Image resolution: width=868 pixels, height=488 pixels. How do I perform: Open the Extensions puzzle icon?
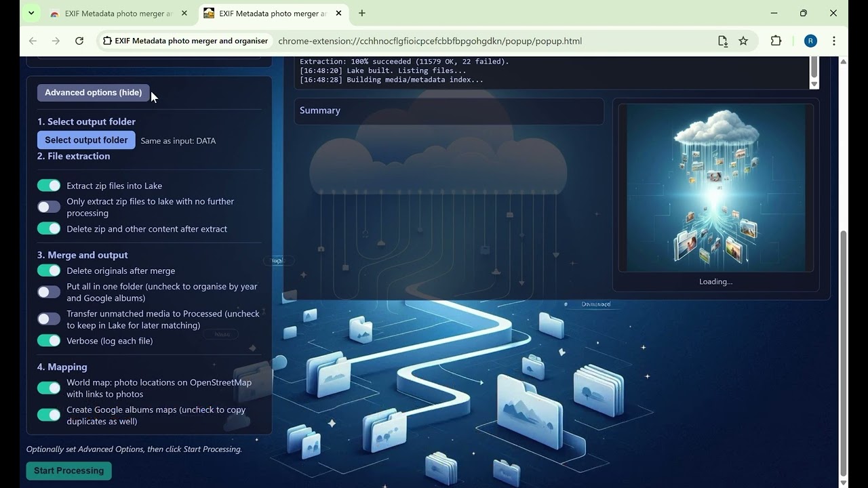coord(776,41)
